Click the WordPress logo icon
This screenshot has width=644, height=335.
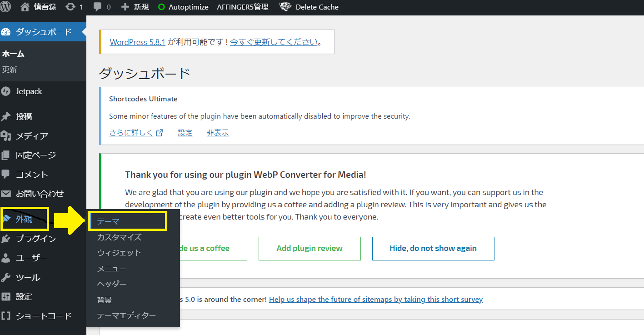pyautogui.click(x=6, y=7)
